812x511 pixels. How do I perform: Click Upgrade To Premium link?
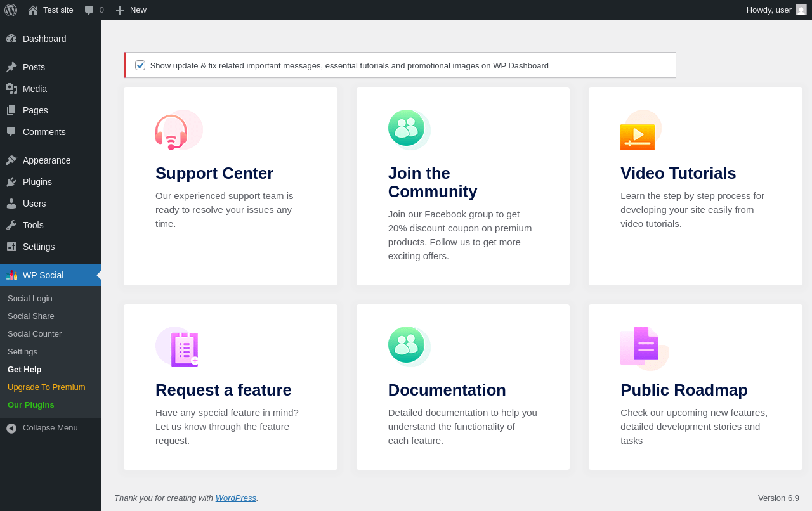46,387
